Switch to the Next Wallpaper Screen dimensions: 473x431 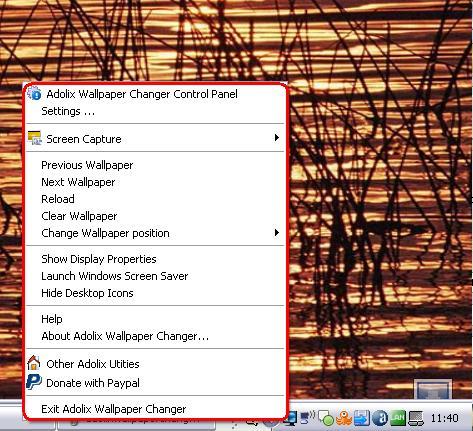155,182
